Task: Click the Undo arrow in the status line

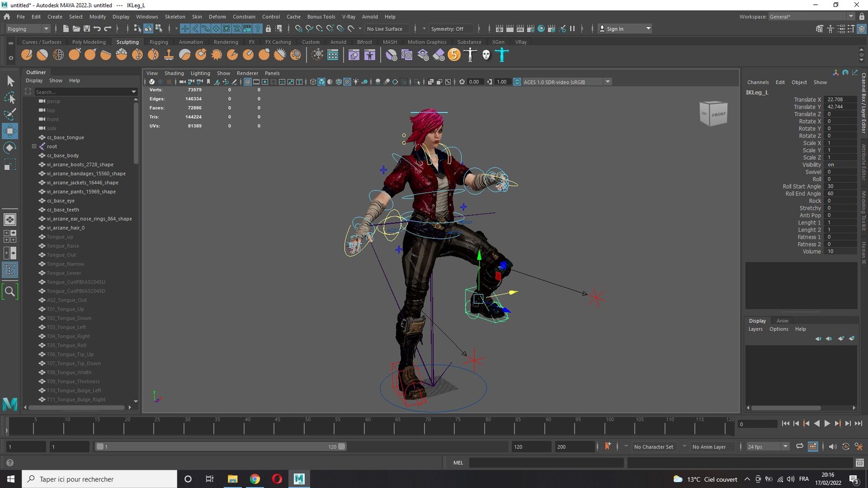Action: (x=97, y=29)
